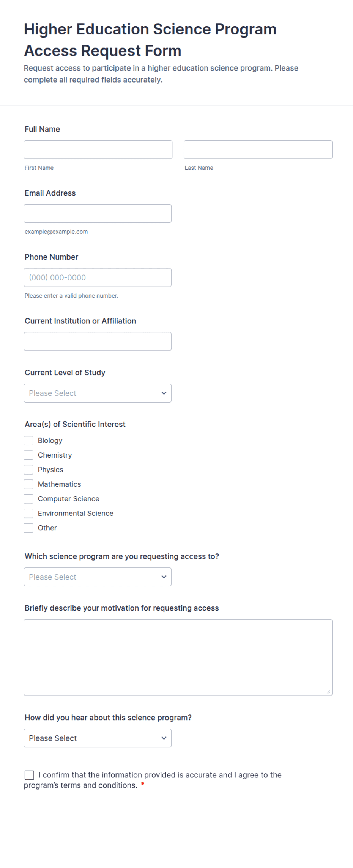Click the First Name input field
This screenshot has height=868, width=353.
tap(98, 150)
